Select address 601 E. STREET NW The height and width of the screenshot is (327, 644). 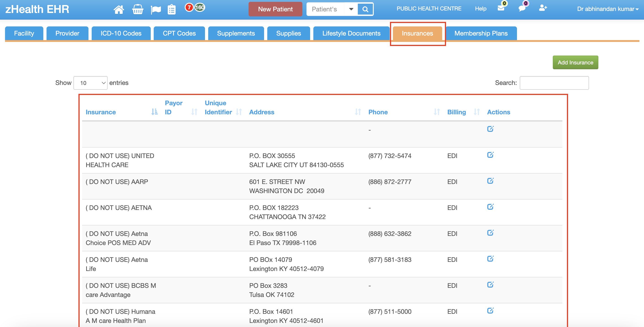coord(277,182)
